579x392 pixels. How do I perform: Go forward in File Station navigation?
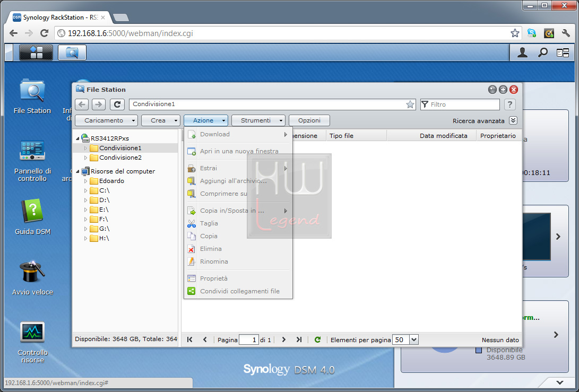tap(99, 104)
